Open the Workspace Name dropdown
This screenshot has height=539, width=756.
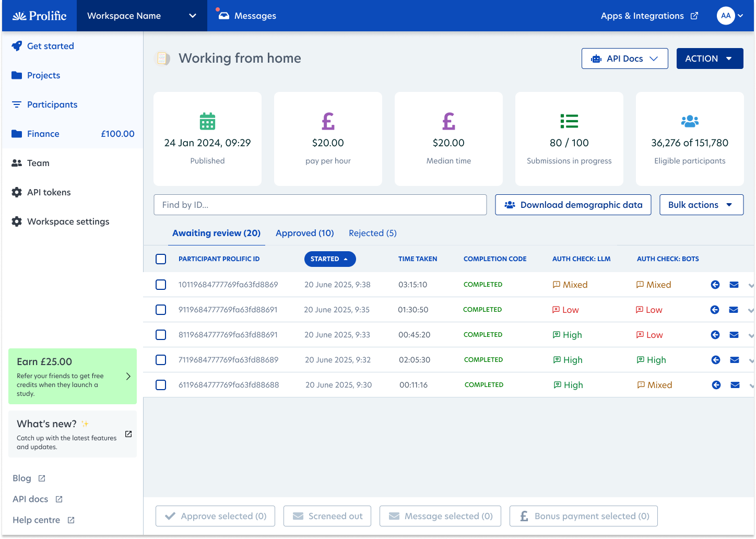point(141,16)
